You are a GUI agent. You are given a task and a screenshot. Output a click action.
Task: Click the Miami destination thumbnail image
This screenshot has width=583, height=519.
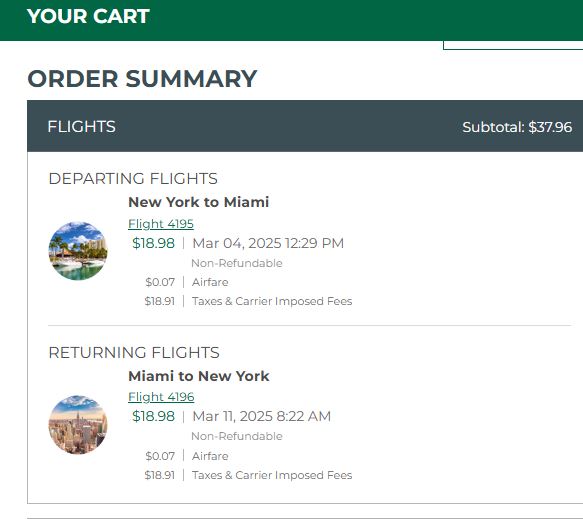coord(78,251)
